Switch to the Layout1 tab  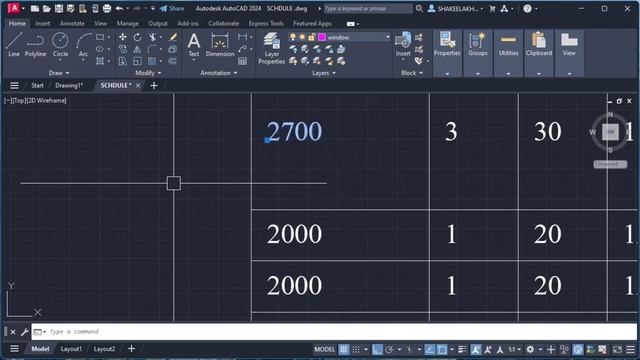[71, 349]
